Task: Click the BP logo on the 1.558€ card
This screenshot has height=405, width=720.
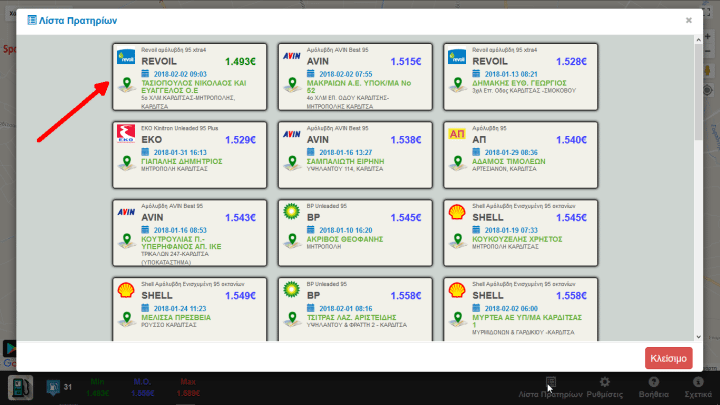Action: (x=292, y=290)
